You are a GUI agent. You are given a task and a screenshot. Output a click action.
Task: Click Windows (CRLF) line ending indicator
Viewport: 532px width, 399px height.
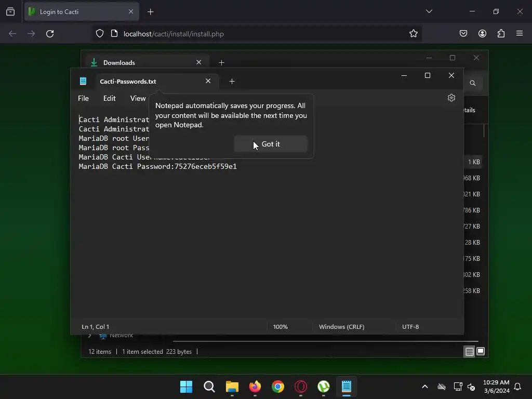pyautogui.click(x=341, y=327)
